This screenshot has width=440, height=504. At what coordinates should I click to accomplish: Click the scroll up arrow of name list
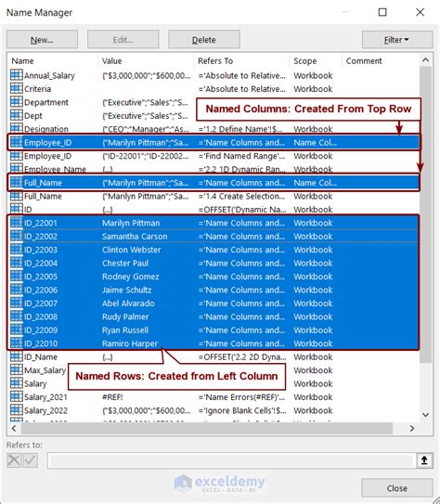(x=425, y=59)
